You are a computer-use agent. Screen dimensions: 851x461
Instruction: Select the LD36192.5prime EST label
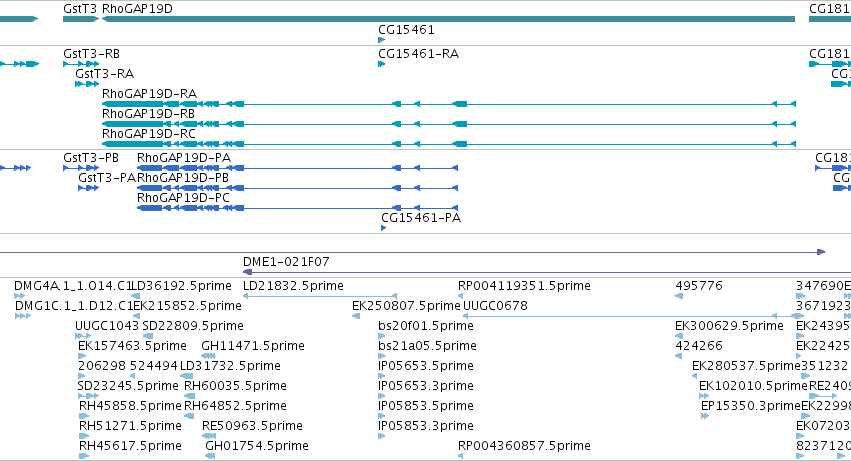coord(182,286)
